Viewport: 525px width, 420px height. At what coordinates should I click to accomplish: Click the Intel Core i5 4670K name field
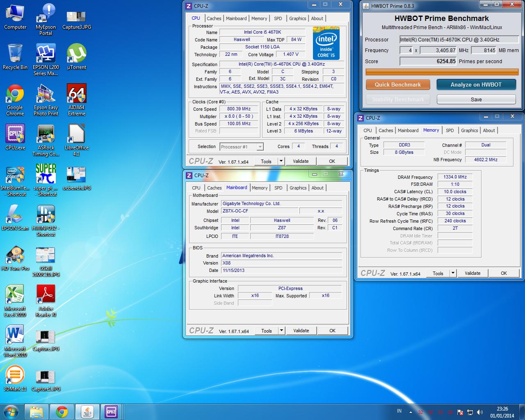pyautogui.click(x=262, y=32)
